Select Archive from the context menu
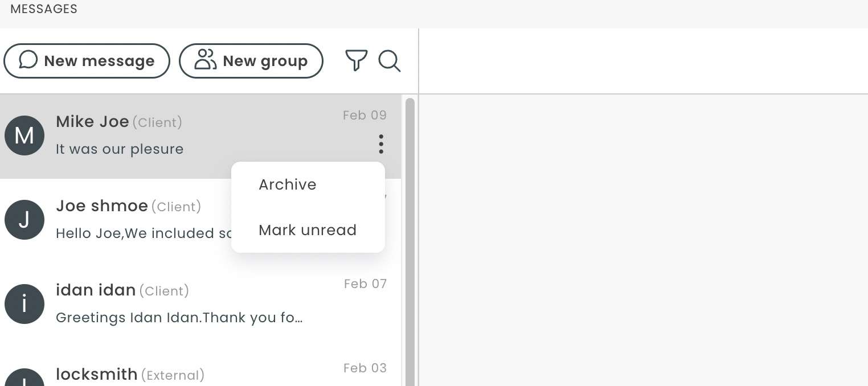Screen dimensions: 868x386 point(288,184)
